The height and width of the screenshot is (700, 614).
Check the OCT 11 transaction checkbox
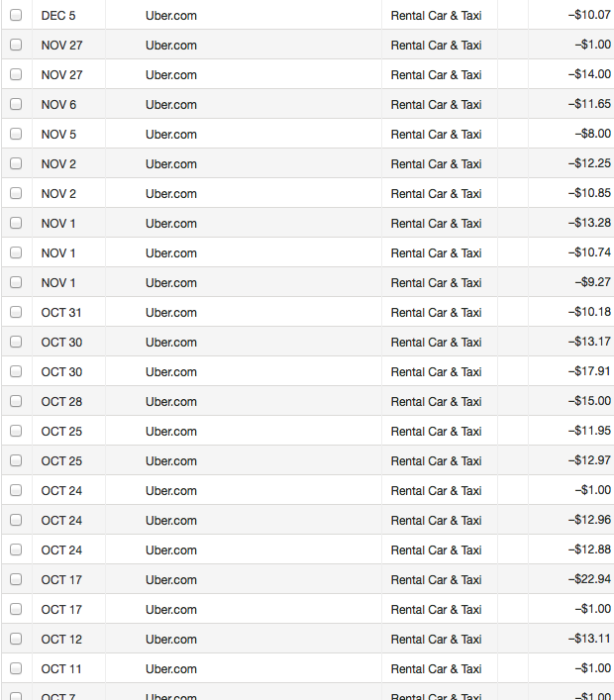(x=16, y=668)
